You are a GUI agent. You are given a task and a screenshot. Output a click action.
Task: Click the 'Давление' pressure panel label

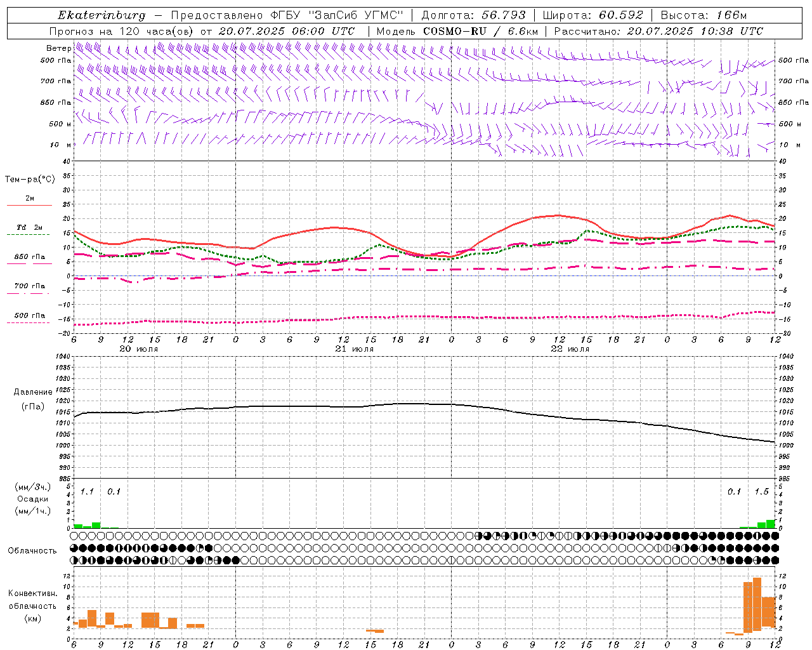pos(33,392)
